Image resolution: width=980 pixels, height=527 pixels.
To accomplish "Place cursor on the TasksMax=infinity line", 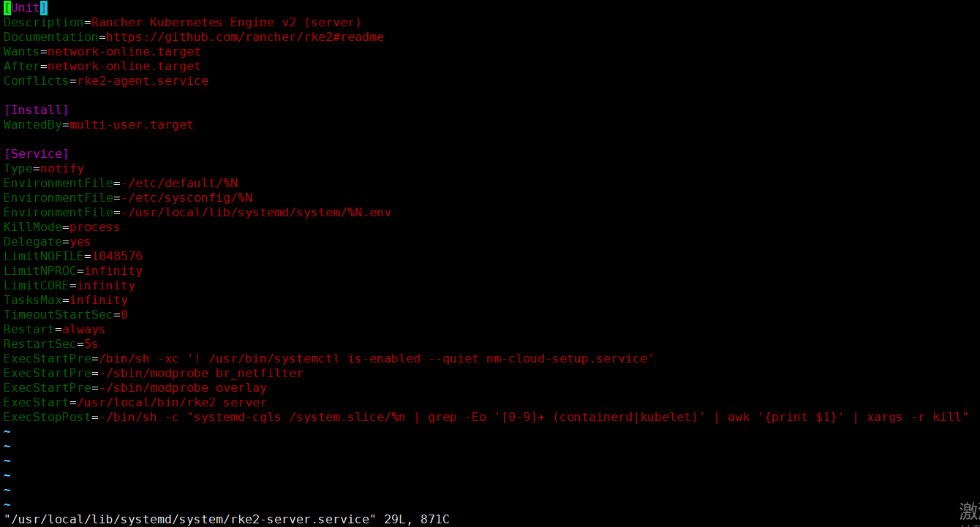I will click(66, 300).
